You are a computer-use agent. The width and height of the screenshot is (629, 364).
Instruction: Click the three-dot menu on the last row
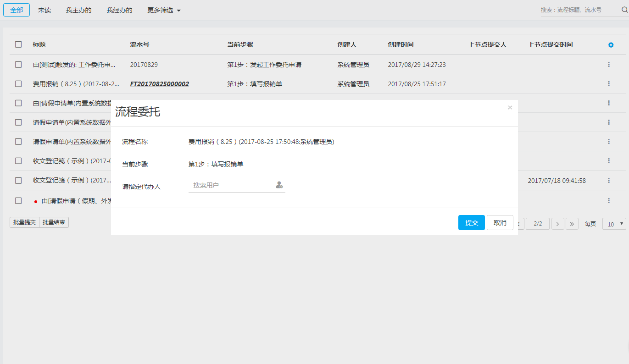[x=608, y=200]
